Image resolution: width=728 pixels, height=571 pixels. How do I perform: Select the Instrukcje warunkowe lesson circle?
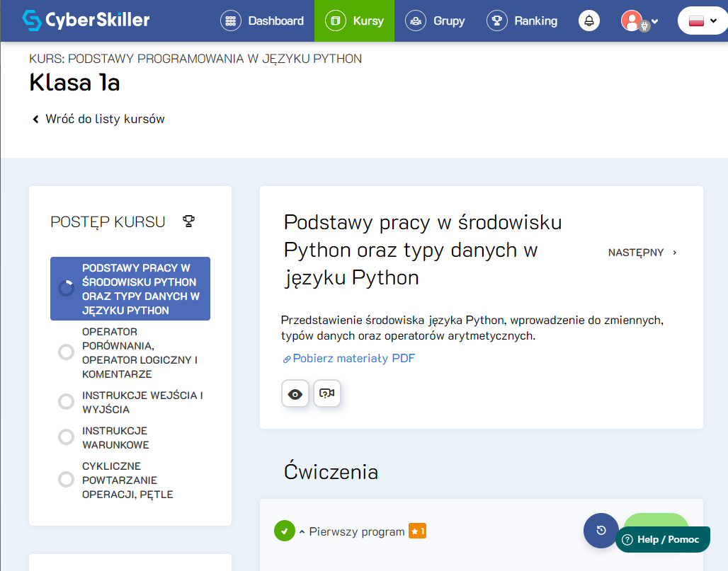click(x=66, y=437)
